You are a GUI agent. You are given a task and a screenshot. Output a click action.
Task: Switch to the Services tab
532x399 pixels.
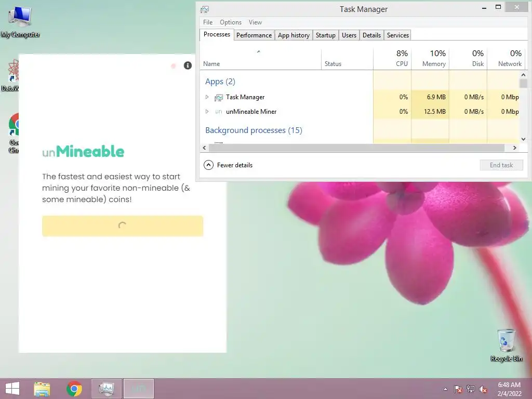point(397,35)
